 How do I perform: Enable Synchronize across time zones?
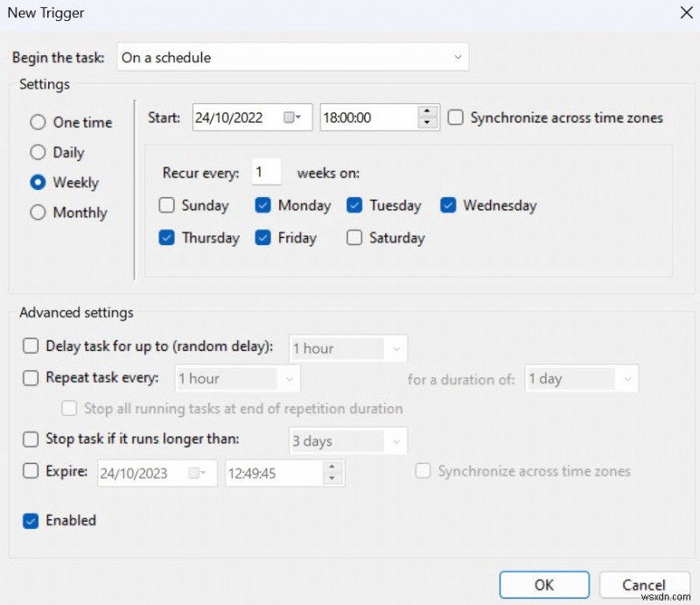[455, 116]
